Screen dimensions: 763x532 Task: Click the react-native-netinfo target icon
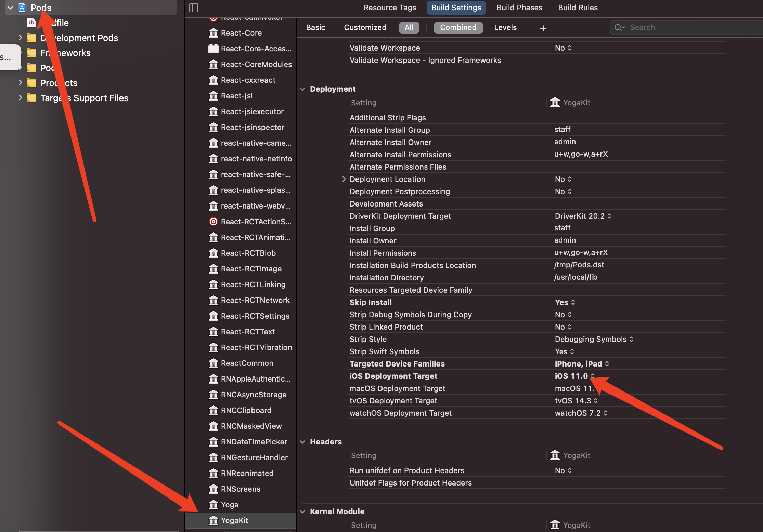(x=214, y=159)
